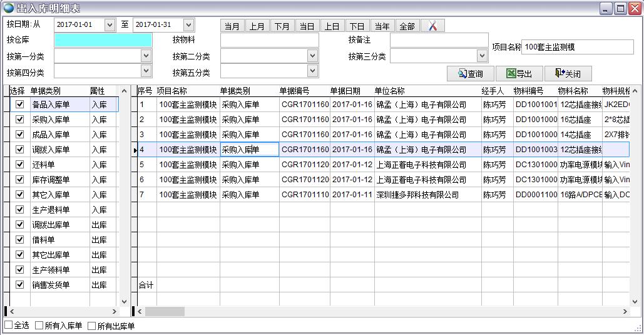The image size is (644, 335).
Task: Choose the 上月 quick date button
Action: (257, 26)
